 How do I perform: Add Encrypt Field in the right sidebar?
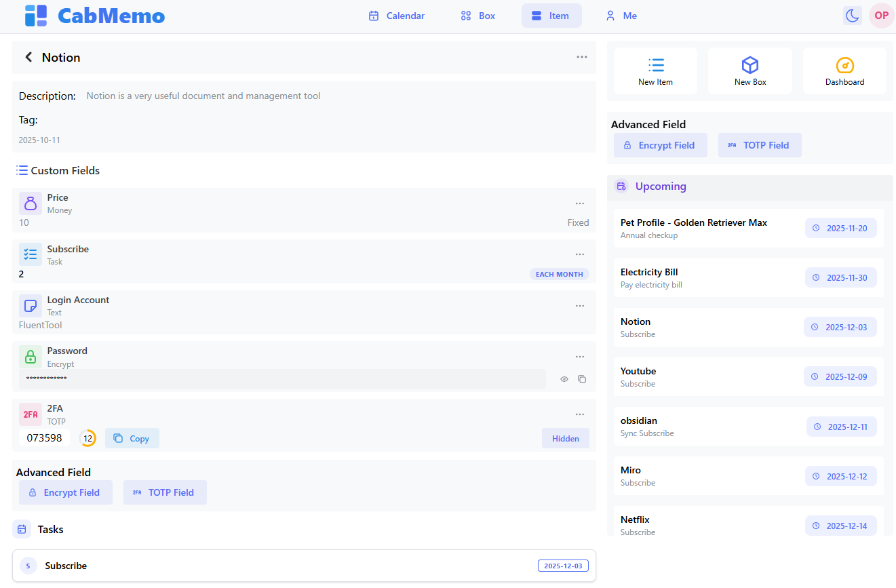pos(661,145)
